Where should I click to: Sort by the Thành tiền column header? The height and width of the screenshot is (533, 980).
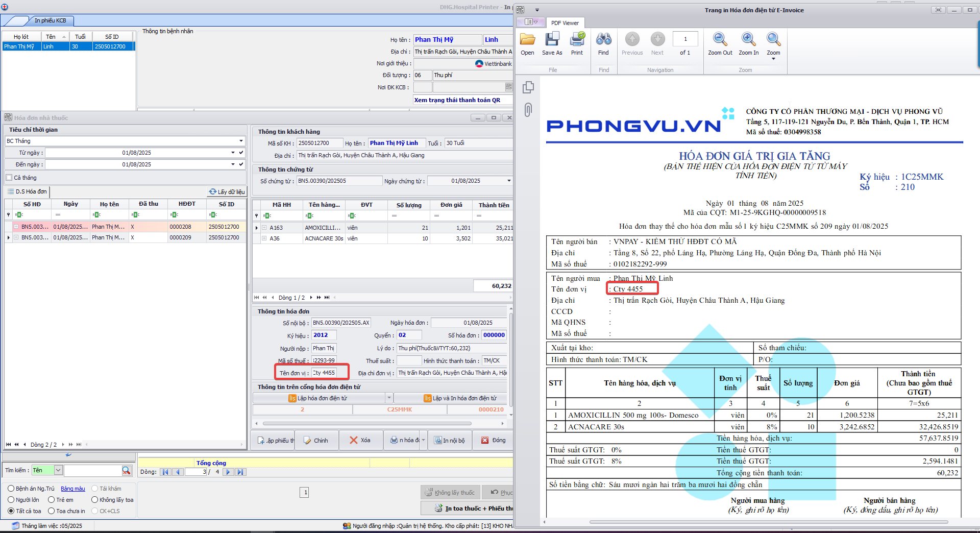click(x=494, y=205)
